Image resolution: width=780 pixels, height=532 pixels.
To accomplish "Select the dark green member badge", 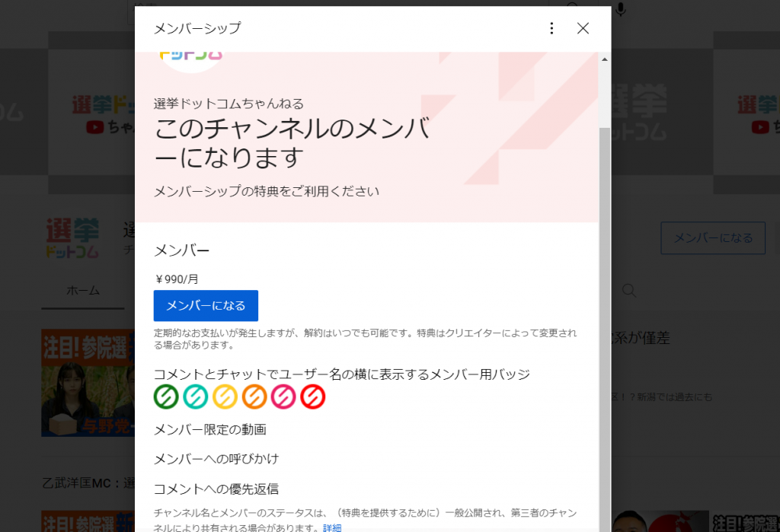I will click(x=166, y=397).
